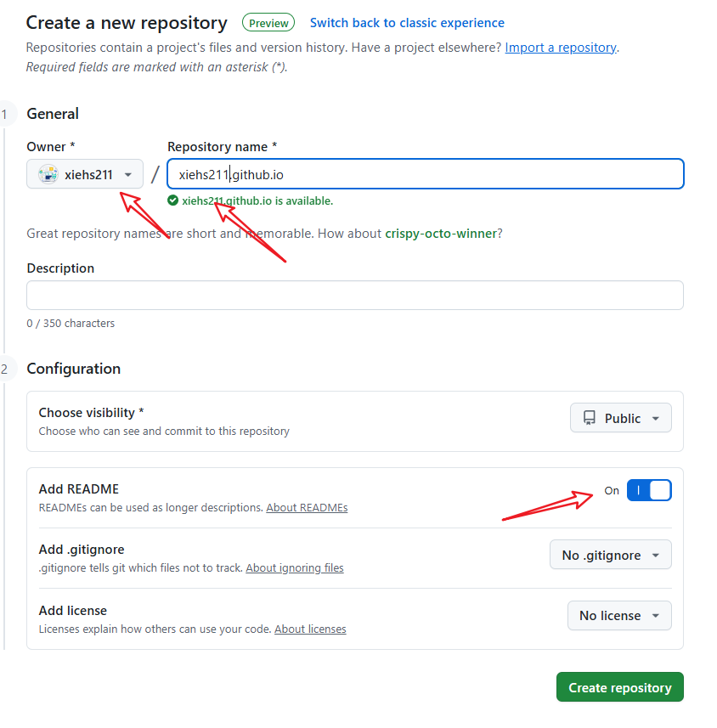Open the No .gitignore template dropdown
The width and height of the screenshot is (717, 728).
pyautogui.click(x=611, y=555)
